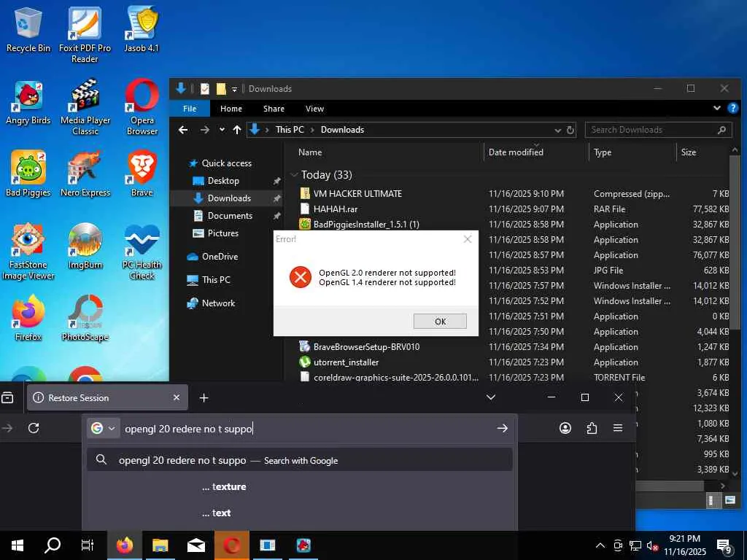Open Media Player Classic desktop icon
747x560 pixels.
pyautogui.click(x=85, y=107)
